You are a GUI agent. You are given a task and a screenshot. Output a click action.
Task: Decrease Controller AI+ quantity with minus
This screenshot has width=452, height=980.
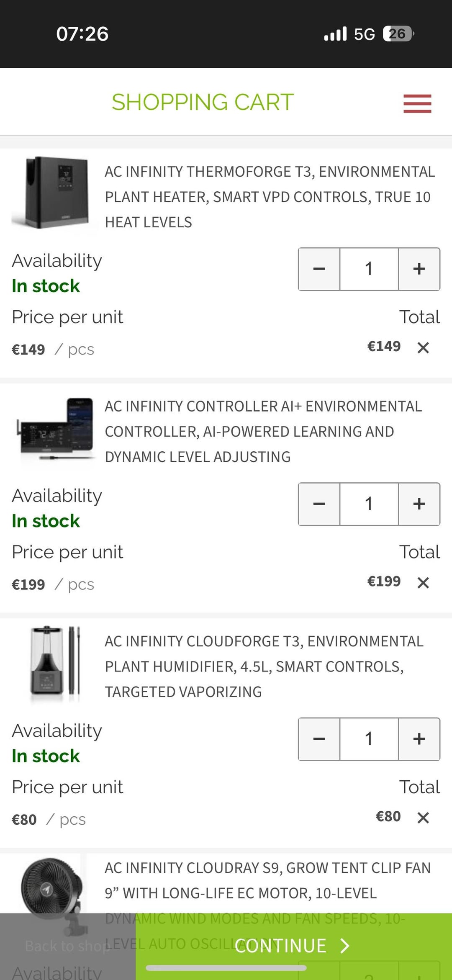click(319, 504)
